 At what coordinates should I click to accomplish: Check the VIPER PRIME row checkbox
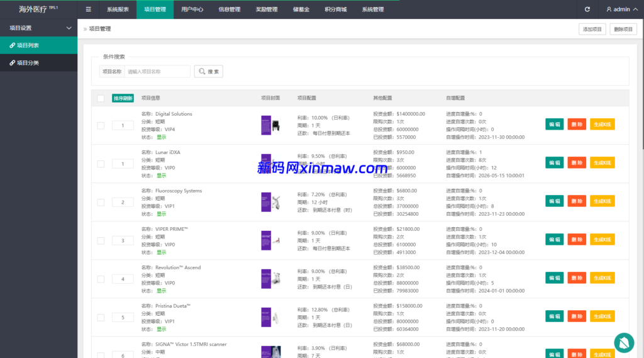coord(101,241)
